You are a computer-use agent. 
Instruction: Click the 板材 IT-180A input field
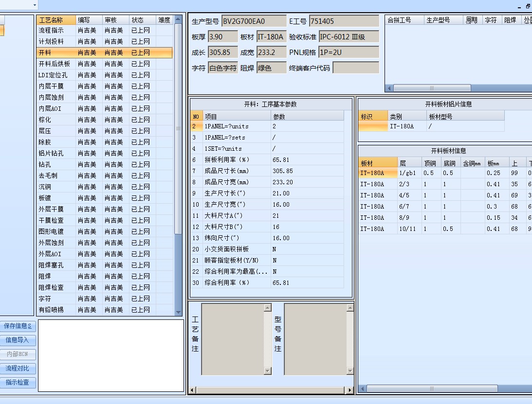[272, 37]
